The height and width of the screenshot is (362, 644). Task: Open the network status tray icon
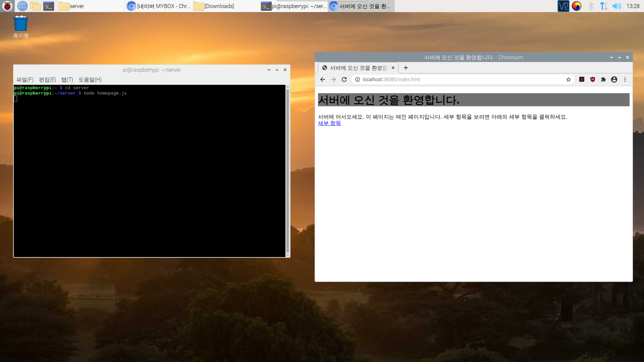604,6
